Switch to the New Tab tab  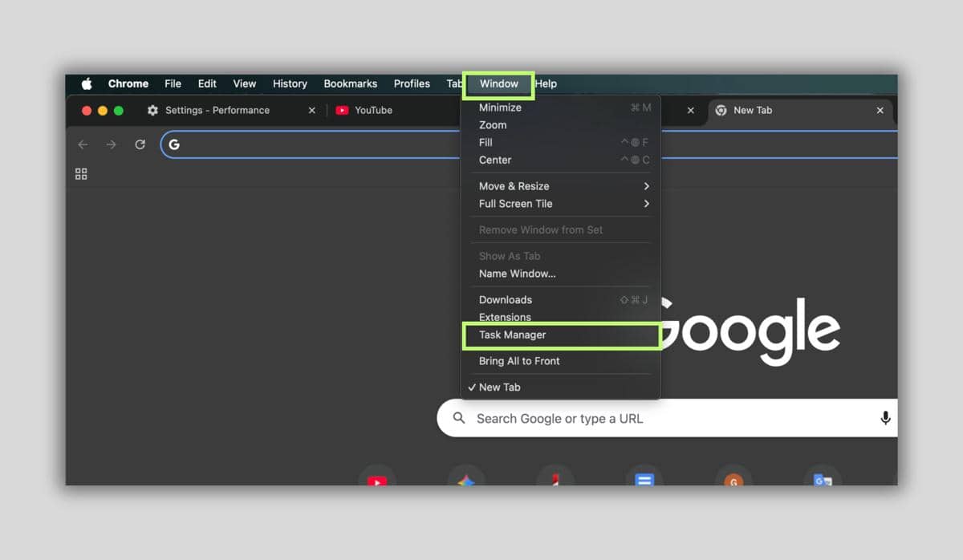[753, 111]
